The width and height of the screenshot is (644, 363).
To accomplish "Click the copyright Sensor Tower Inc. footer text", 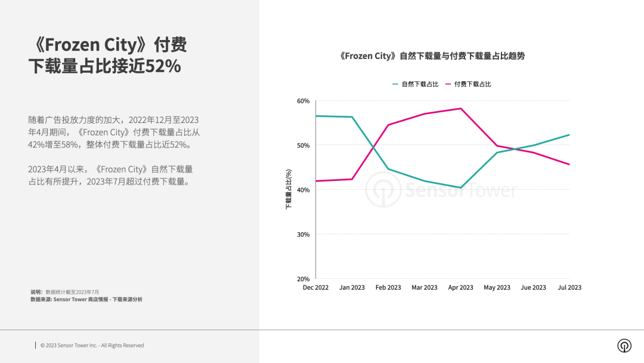I will [92, 345].
